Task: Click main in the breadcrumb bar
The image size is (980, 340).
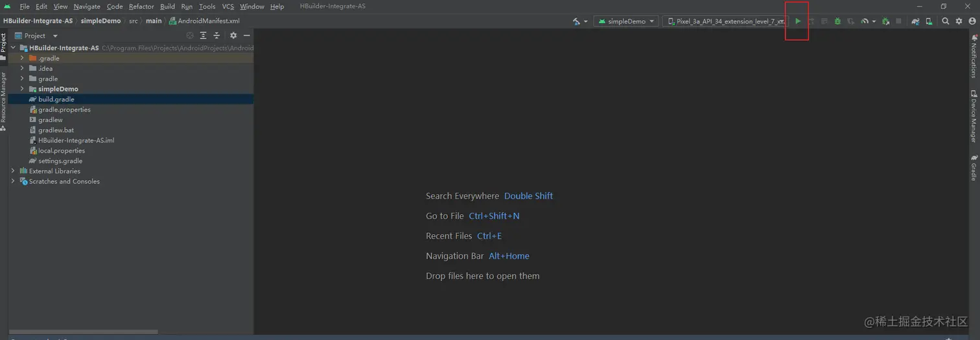Action: (x=154, y=21)
